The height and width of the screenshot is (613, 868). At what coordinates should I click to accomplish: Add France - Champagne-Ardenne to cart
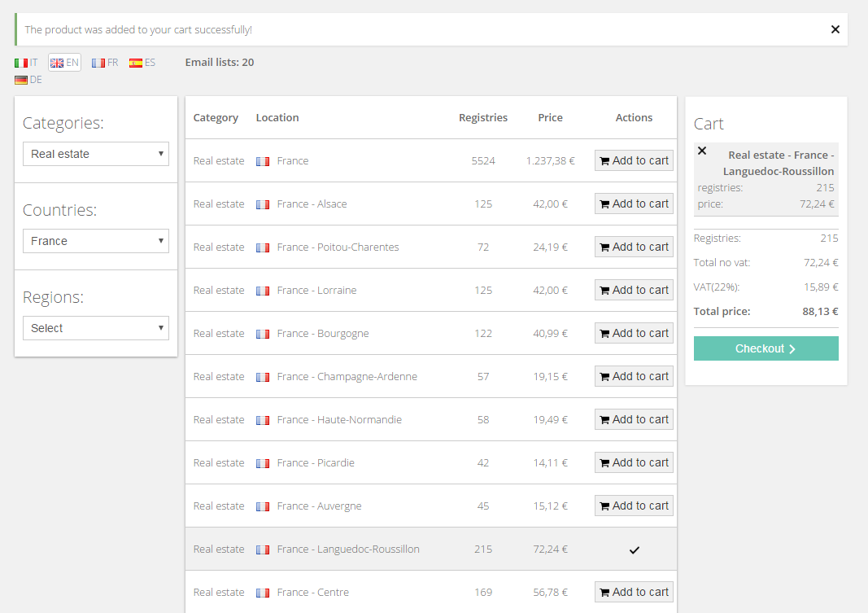634,377
